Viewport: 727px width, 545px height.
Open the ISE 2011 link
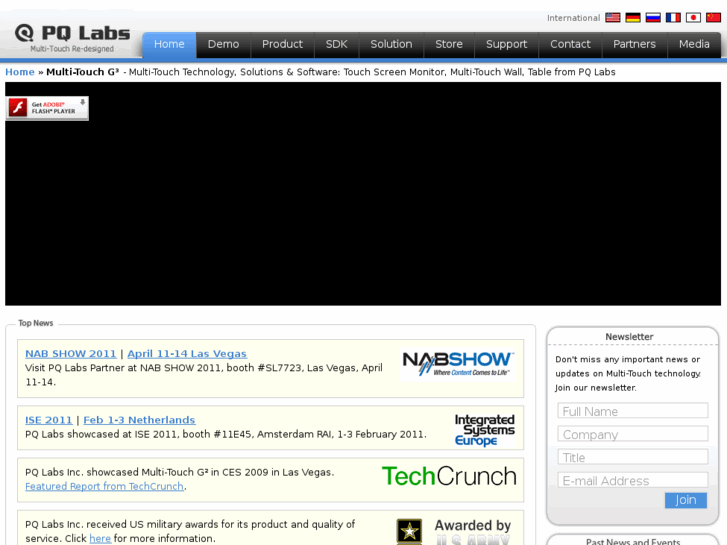pyautogui.click(x=49, y=420)
